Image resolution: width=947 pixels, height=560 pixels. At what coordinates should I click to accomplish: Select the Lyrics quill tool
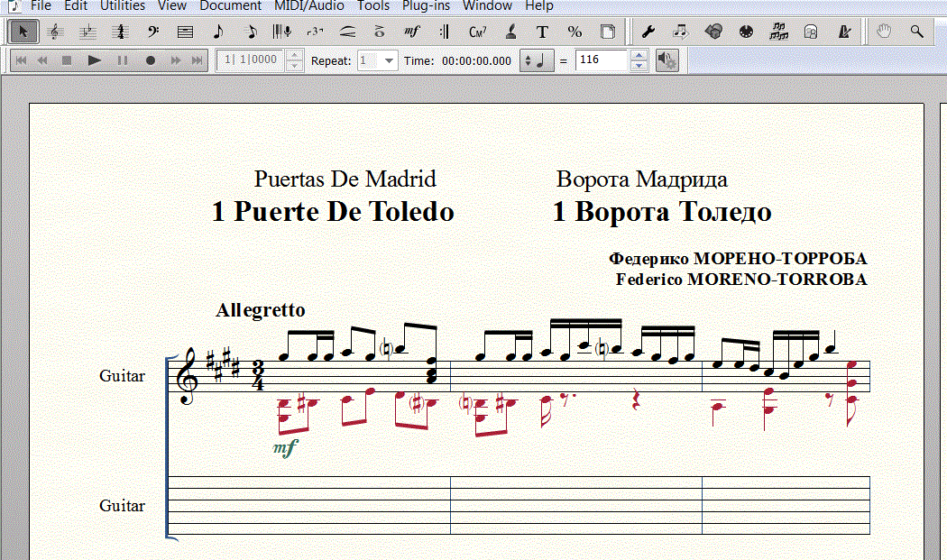[x=510, y=32]
